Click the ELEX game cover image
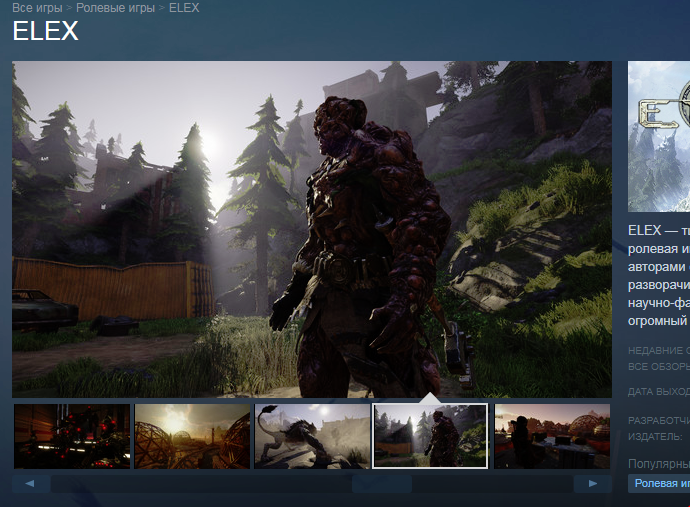 pyautogui.click(x=659, y=136)
